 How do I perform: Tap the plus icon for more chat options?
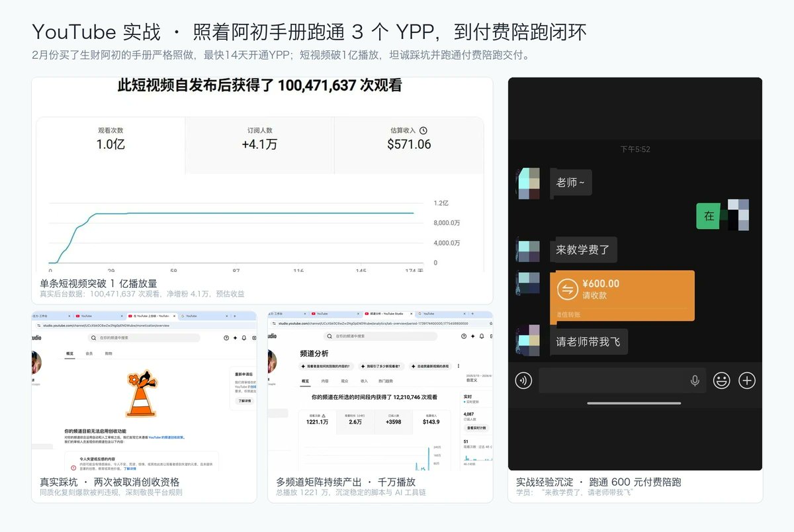tap(747, 380)
